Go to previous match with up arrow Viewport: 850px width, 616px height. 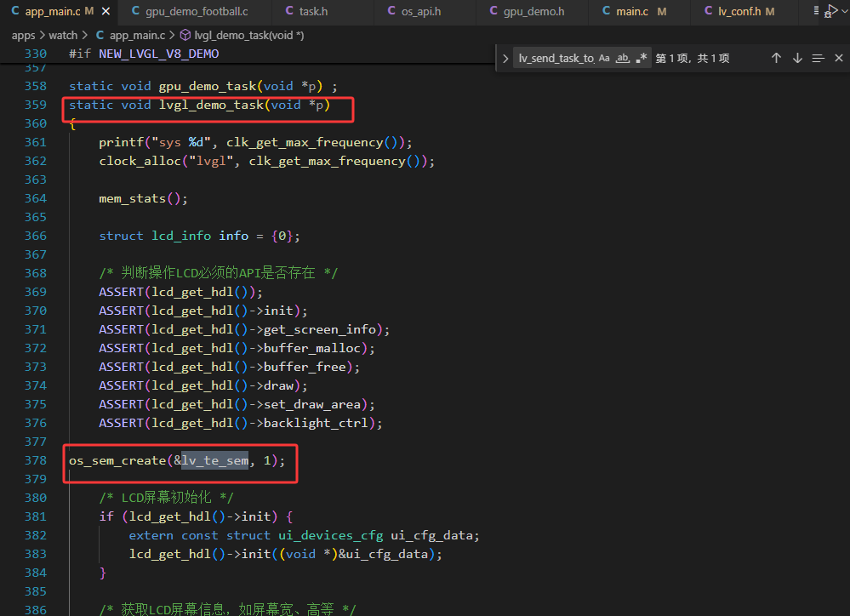click(x=776, y=58)
